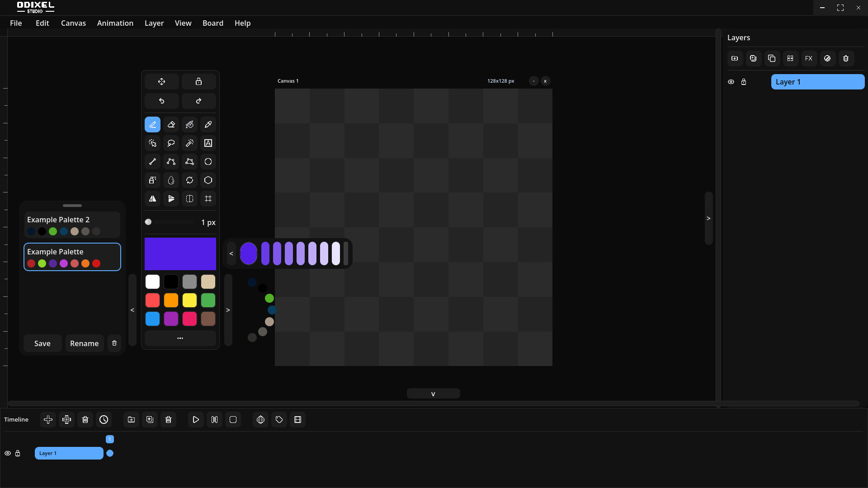Toggle the tool panel lock
868x488 pixels.
coord(198,82)
